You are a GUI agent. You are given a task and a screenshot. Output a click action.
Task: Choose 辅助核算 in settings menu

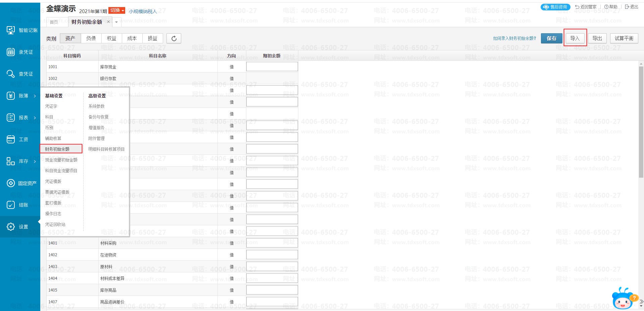point(53,138)
